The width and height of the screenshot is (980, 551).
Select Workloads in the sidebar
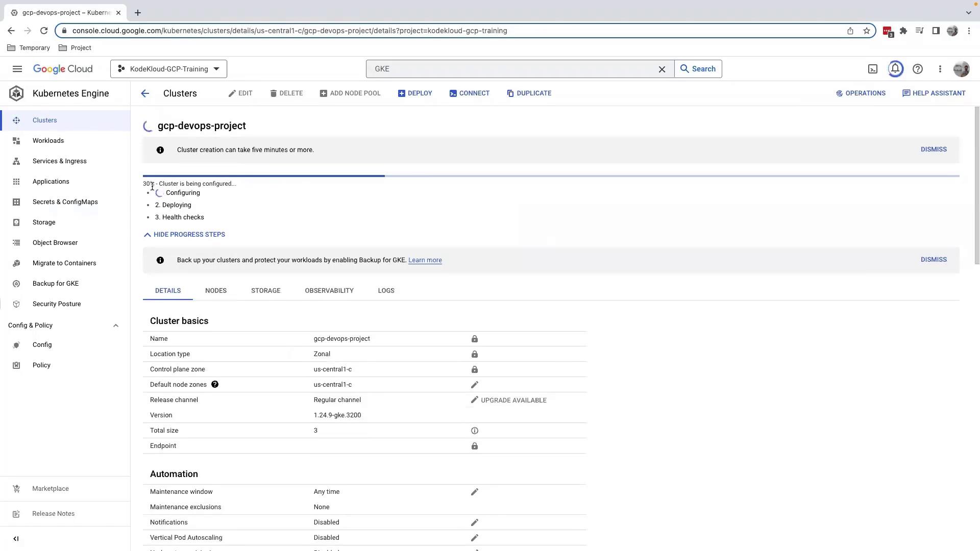[x=48, y=141]
